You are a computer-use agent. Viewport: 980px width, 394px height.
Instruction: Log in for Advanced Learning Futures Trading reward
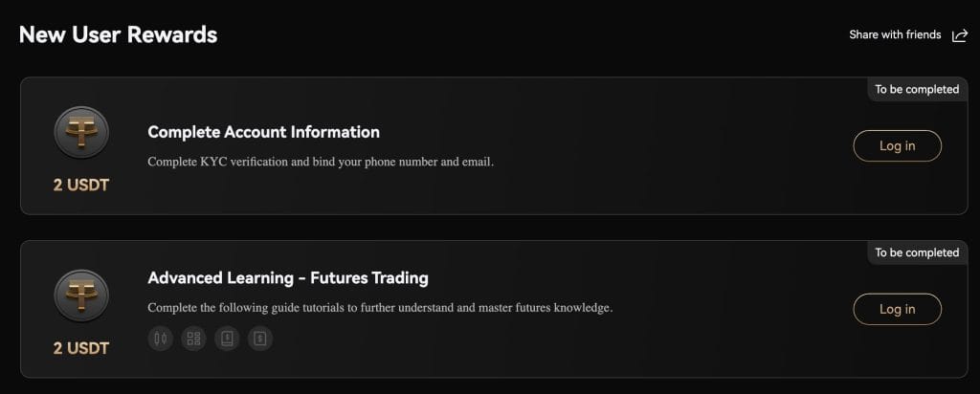[897, 309]
